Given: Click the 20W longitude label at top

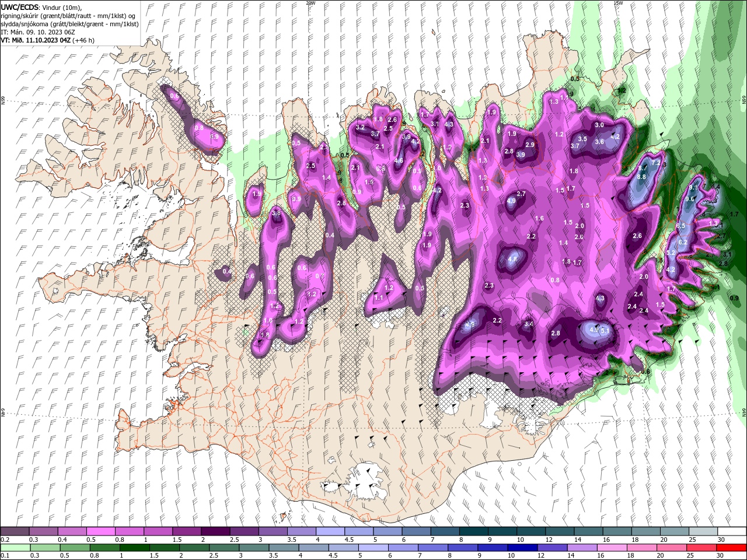Looking at the screenshot, I should [310, 3].
